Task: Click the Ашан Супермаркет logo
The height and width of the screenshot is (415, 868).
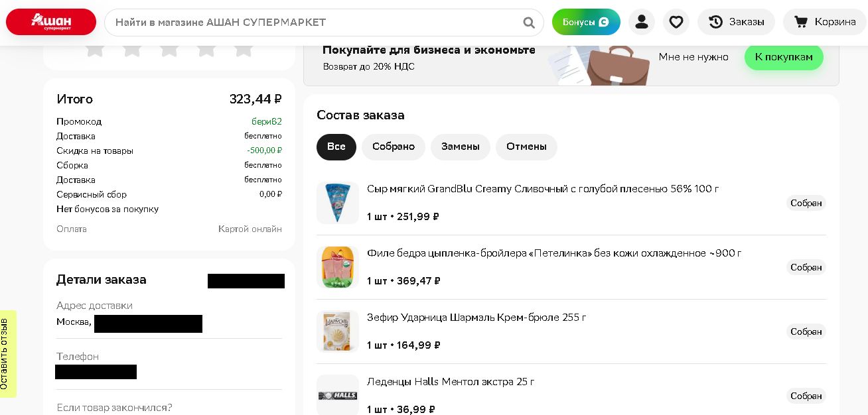Action: pos(51,22)
